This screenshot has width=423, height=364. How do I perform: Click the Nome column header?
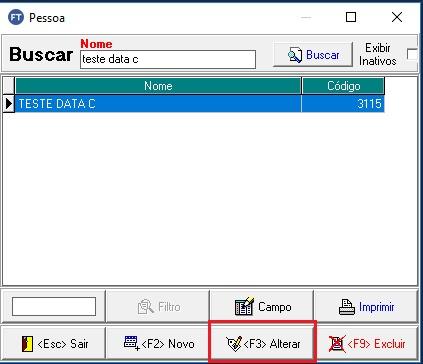[158, 86]
